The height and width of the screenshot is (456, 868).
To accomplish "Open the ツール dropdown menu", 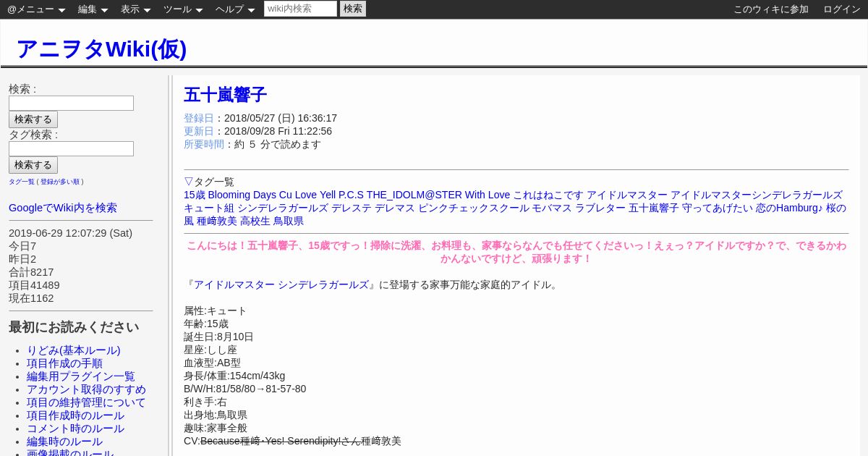I will (183, 9).
